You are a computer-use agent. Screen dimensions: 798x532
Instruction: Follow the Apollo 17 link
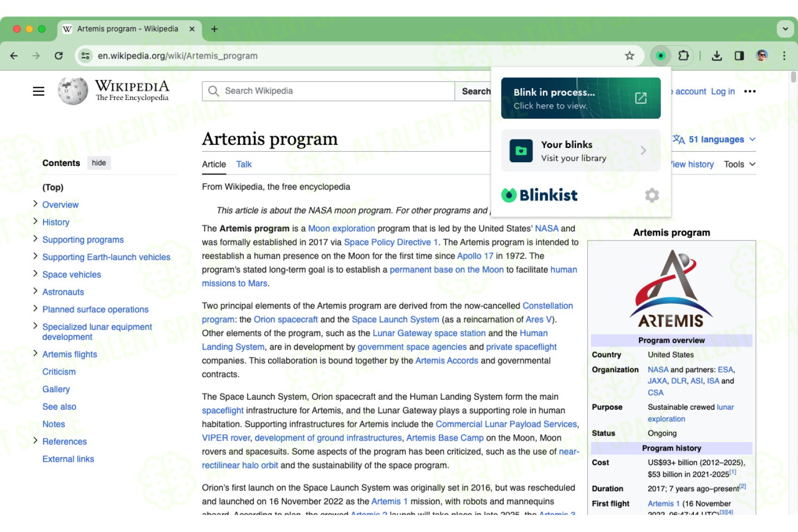click(x=475, y=256)
